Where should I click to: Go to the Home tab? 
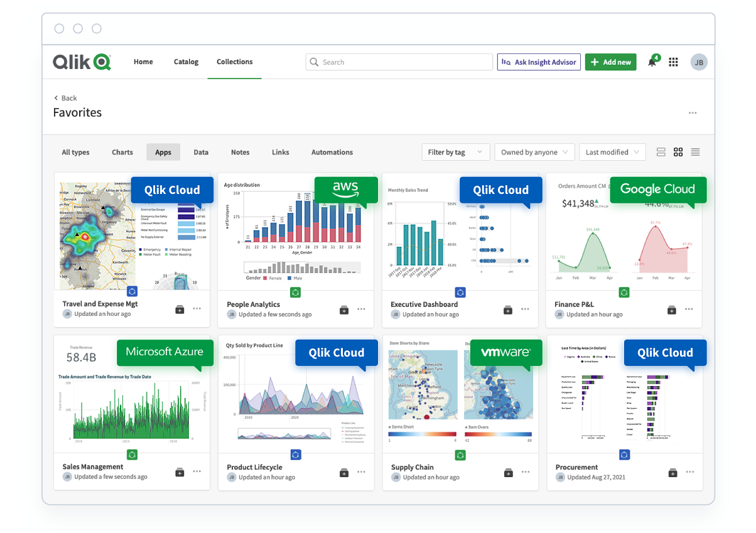point(143,62)
